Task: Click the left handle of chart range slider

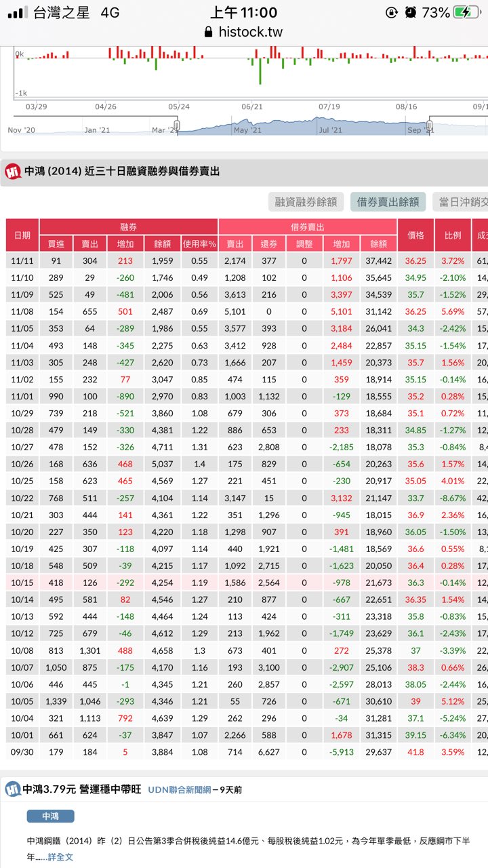Action: [176, 125]
